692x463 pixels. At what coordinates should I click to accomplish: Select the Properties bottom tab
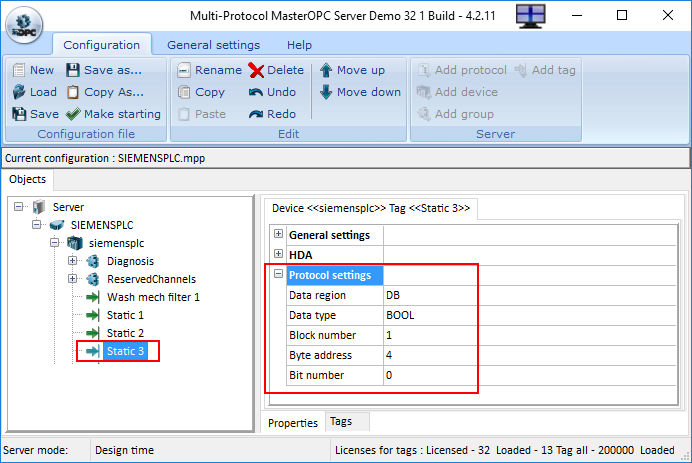[x=293, y=423]
